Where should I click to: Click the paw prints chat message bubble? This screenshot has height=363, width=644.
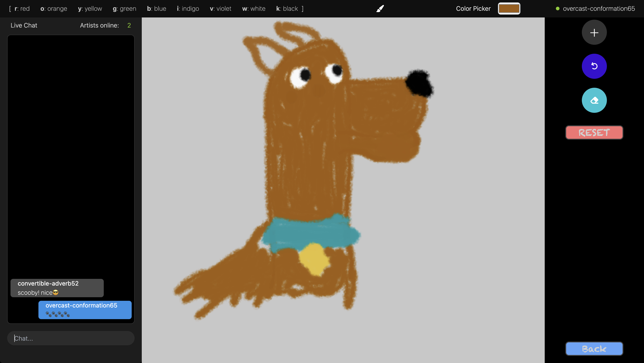85,310
